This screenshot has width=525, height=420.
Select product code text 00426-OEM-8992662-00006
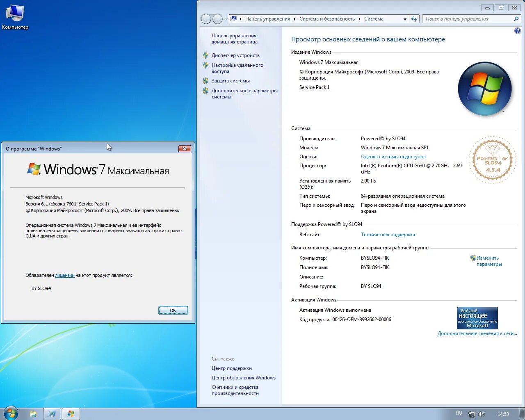(362, 320)
